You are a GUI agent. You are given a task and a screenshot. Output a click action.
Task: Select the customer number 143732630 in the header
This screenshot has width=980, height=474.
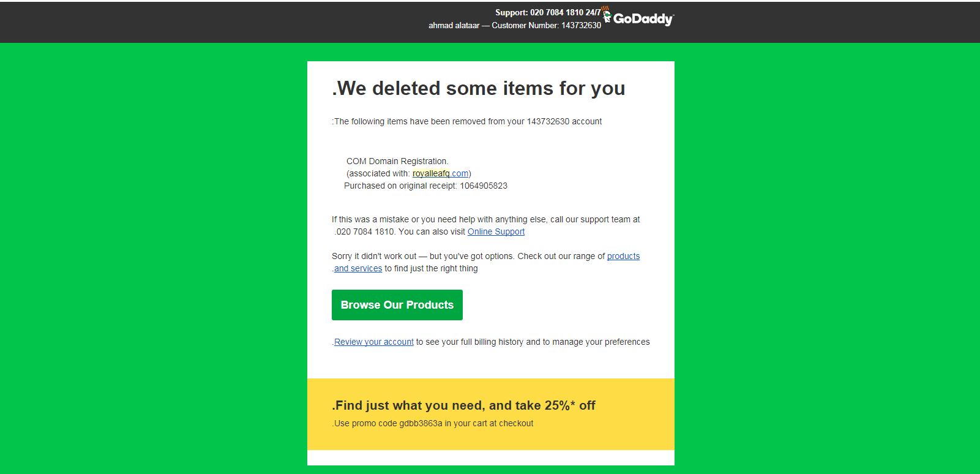tap(581, 25)
